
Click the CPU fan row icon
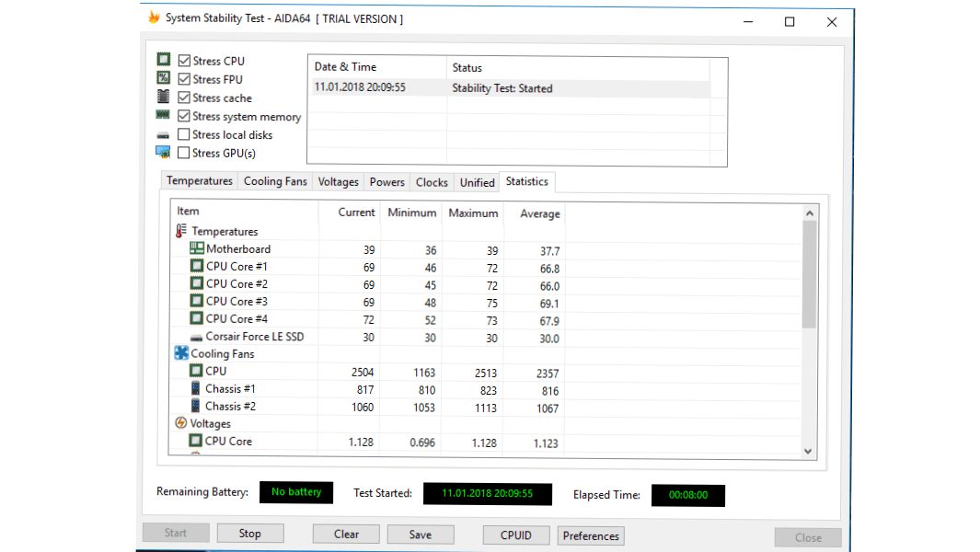coord(196,371)
